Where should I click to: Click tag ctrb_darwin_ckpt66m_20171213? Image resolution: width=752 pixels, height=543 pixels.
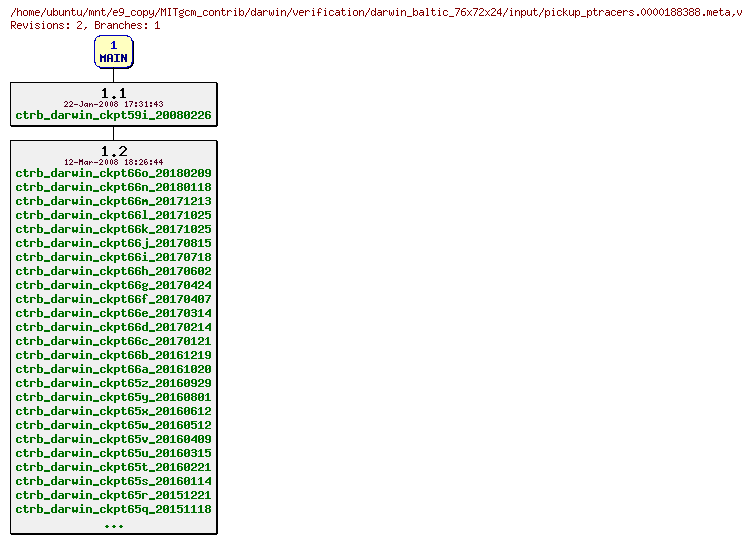click(x=113, y=201)
